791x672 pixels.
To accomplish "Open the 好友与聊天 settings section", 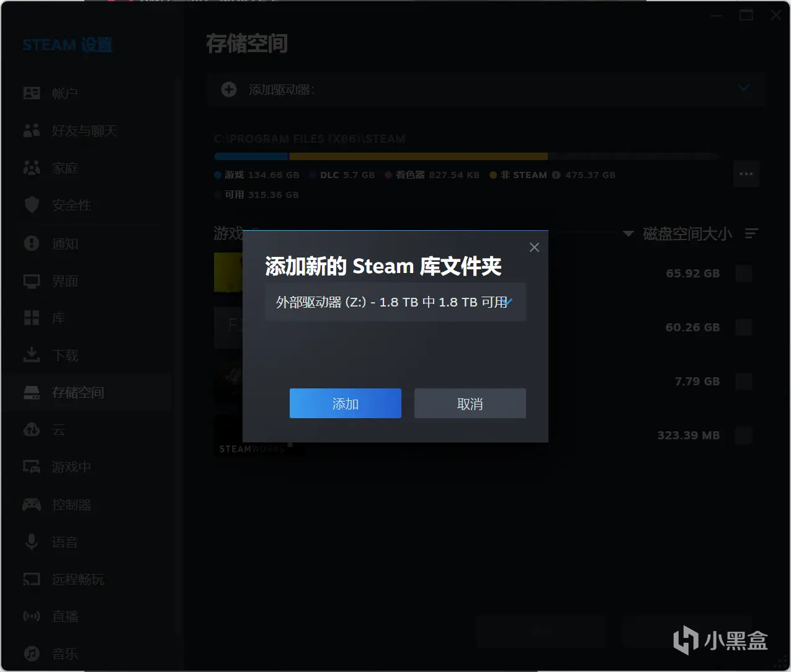I will (x=87, y=130).
